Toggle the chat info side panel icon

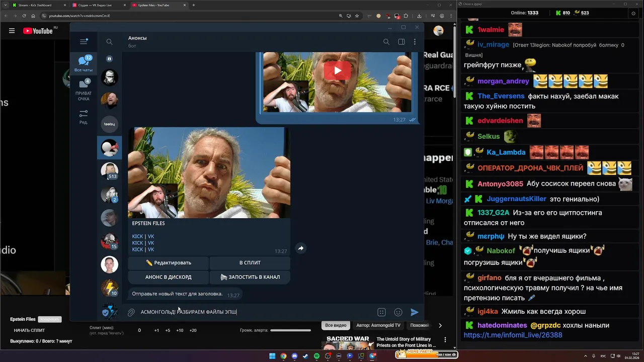click(401, 42)
